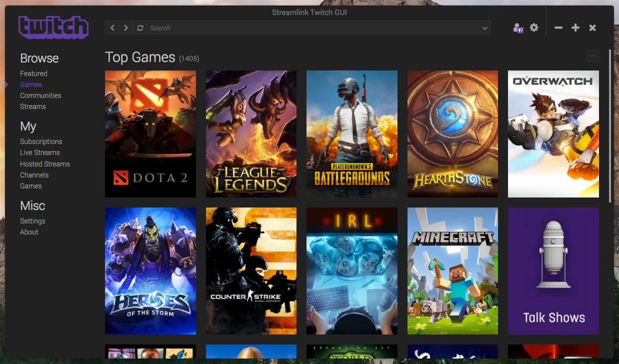Open the Talk Shows category tile

[553, 271]
